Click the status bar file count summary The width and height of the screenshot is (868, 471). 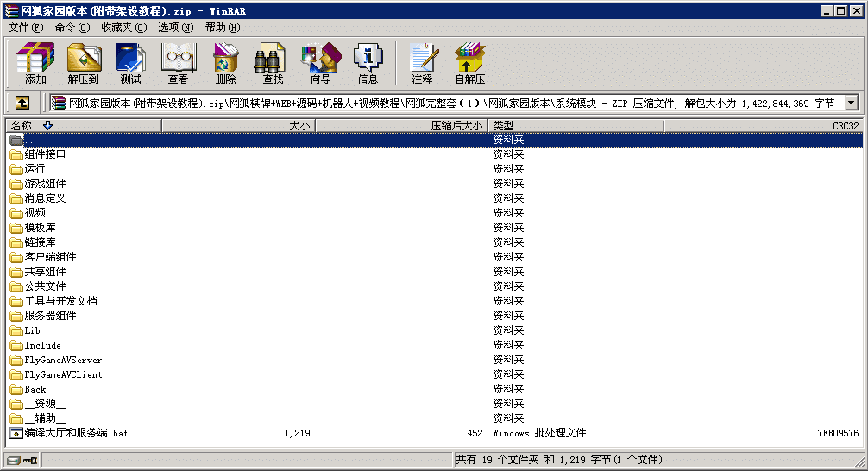coord(559,460)
